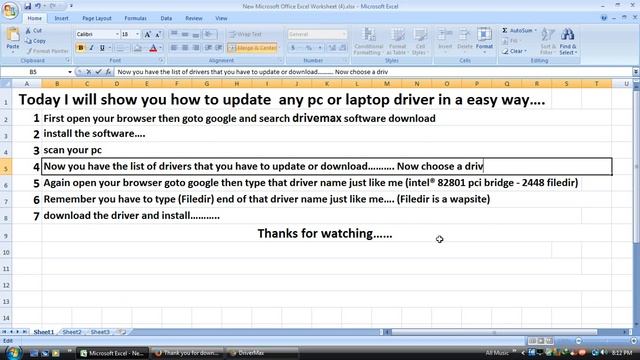Apply the red font color A
The image size is (640, 360).
coord(153,48)
